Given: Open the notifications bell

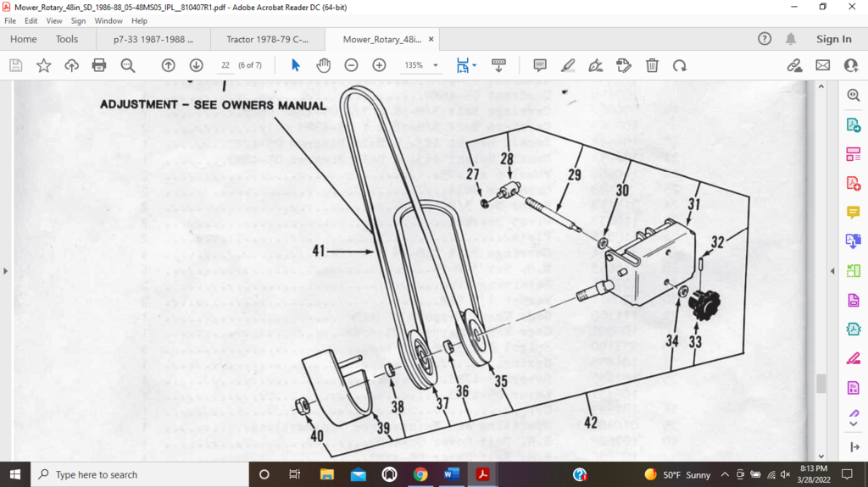Looking at the screenshot, I should [791, 39].
